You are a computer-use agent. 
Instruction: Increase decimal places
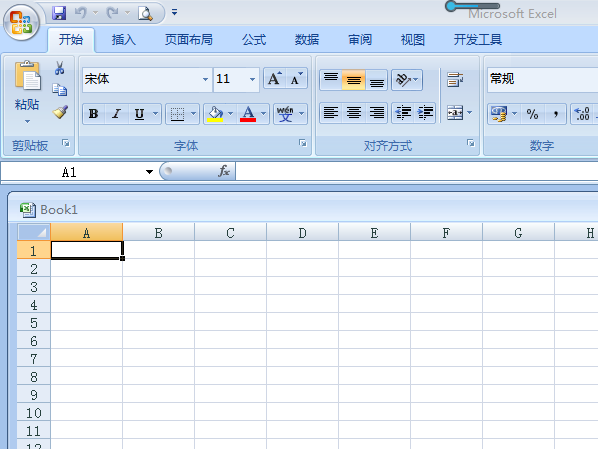pyautogui.click(x=582, y=114)
